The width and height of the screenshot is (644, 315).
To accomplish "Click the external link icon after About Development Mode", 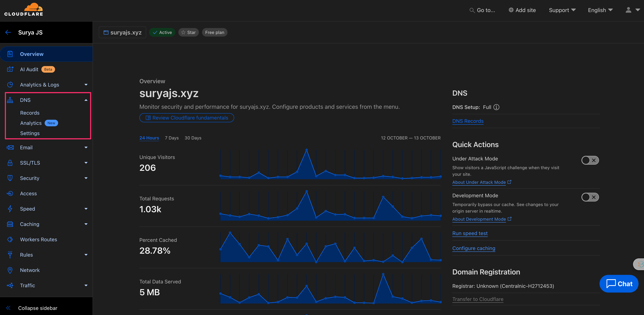I will [510, 219].
